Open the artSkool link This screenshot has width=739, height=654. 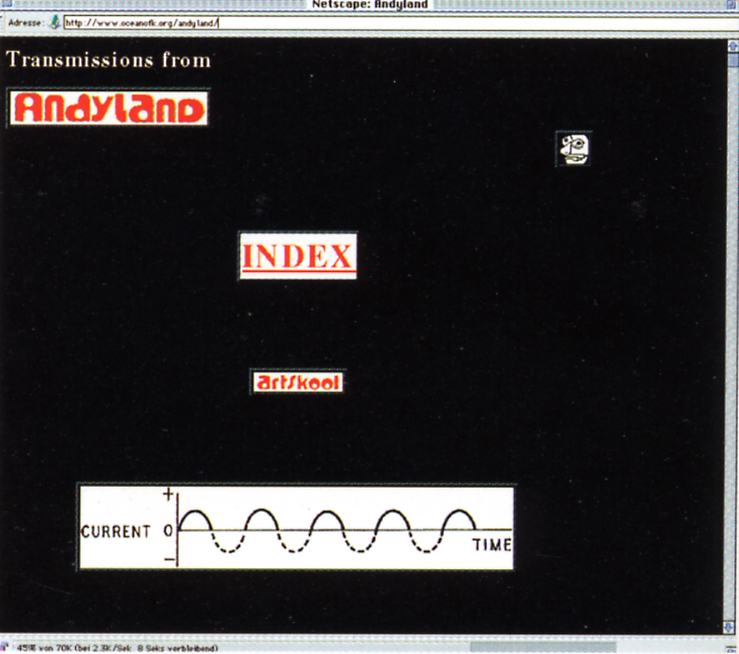[x=298, y=382]
